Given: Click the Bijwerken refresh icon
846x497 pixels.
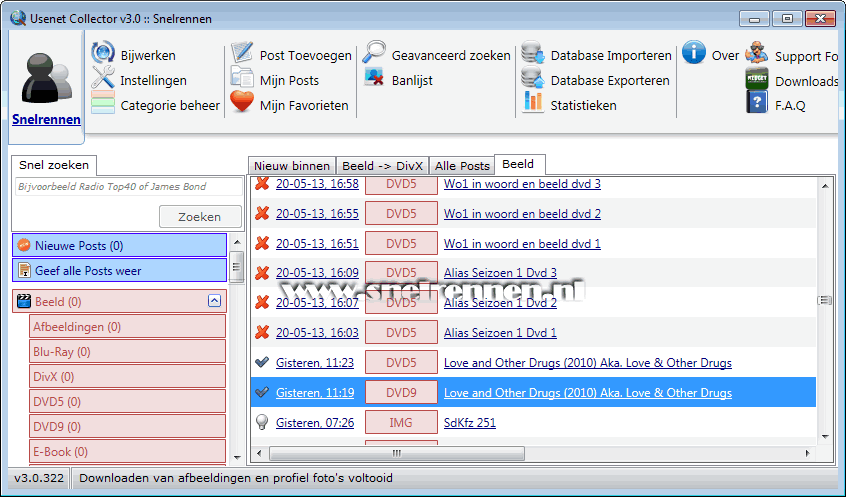Looking at the screenshot, I should [x=103, y=53].
